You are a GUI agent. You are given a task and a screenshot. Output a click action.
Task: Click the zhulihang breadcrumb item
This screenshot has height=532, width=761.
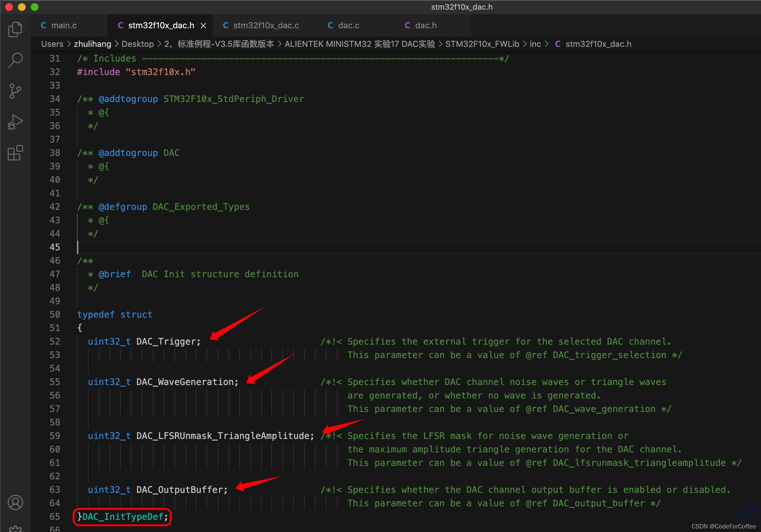pyautogui.click(x=92, y=44)
